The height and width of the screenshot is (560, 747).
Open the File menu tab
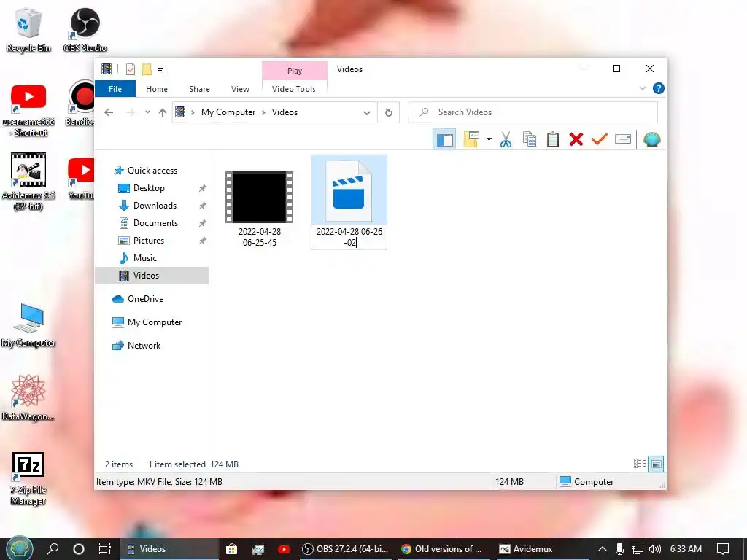[115, 89]
